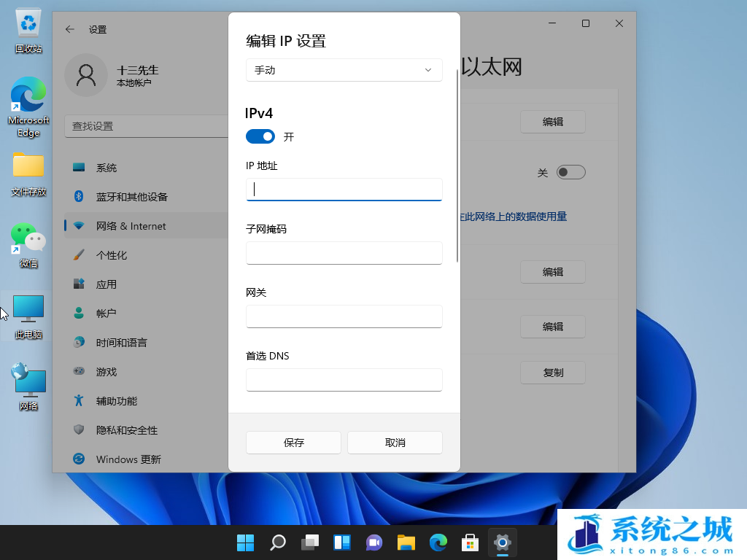Turn off the IPv4 toggle
The image size is (747, 560).
(260, 136)
